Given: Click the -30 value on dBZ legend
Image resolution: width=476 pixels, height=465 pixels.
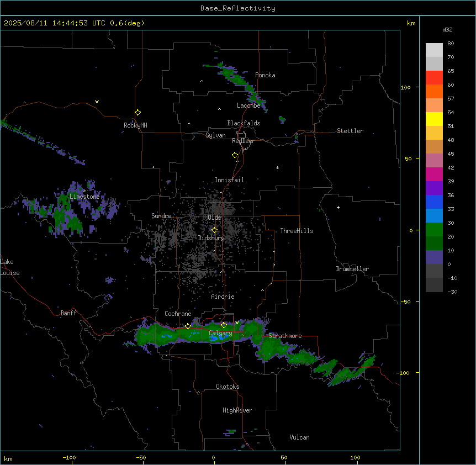Looking at the screenshot, I should 452,292.
